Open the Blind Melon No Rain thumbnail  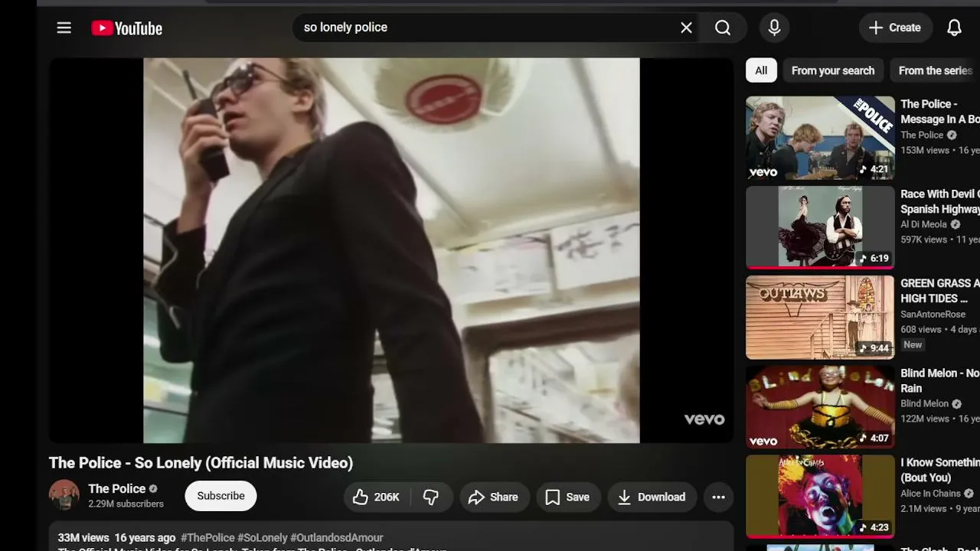(820, 406)
